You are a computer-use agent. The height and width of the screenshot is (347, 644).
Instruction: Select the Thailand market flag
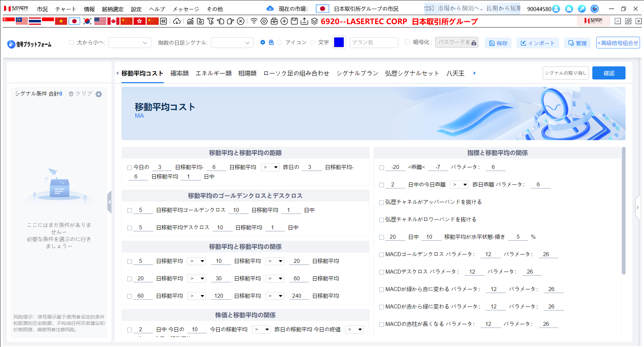tap(35, 21)
